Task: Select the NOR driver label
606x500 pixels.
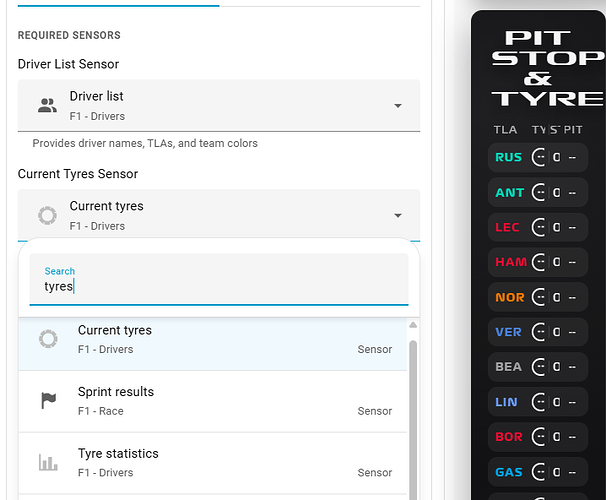Action: [509, 297]
